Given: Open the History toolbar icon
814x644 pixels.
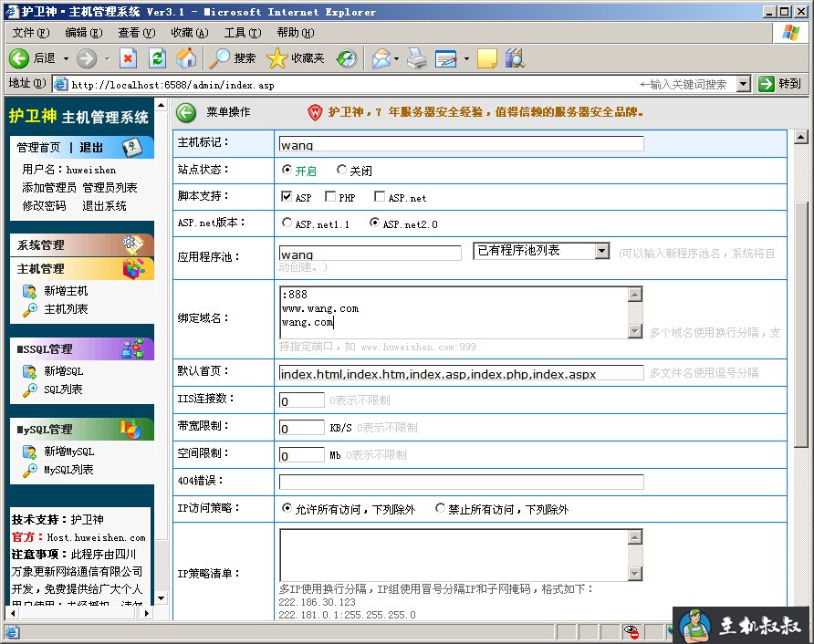Looking at the screenshot, I should pyautogui.click(x=346, y=58).
